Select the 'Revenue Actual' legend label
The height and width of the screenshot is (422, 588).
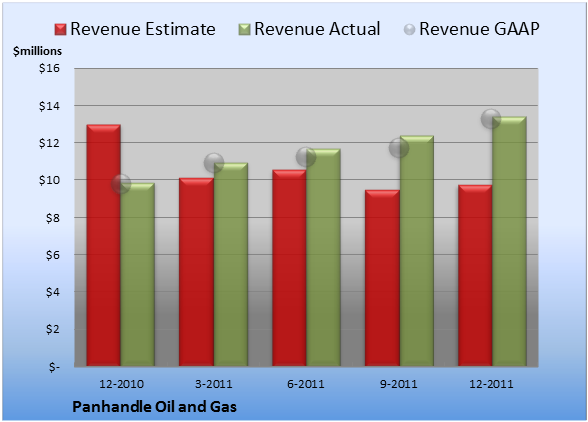click(317, 29)
